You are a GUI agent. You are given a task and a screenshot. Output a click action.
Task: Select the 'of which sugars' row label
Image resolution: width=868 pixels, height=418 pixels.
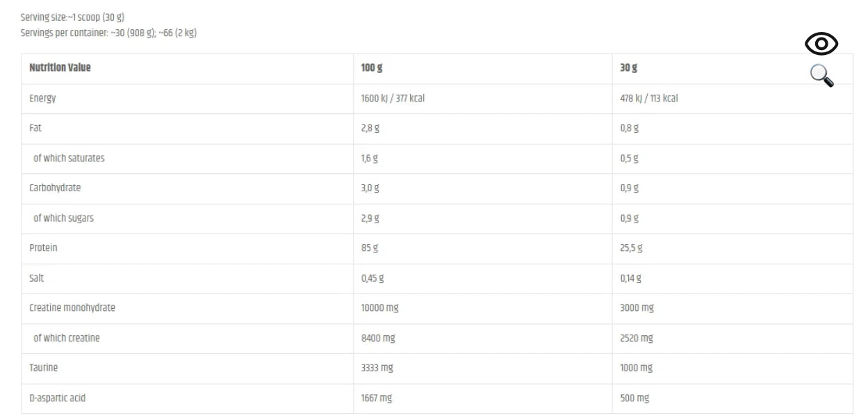[63, 218]
